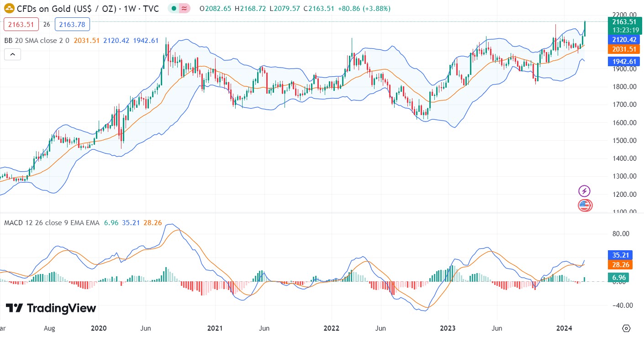Image resolution: width=644 pixels, height=337 pixels.
Task: Click the purple lightning bolt event icon
Action: pyautogui.click(x=584, y=191)
